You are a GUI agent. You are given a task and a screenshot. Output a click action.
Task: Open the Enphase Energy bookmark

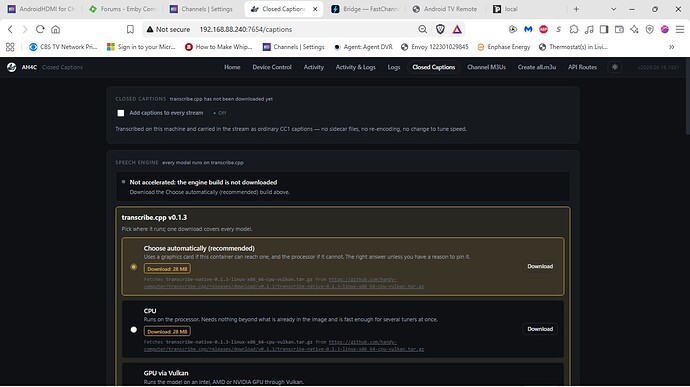[x=504, y=47]
